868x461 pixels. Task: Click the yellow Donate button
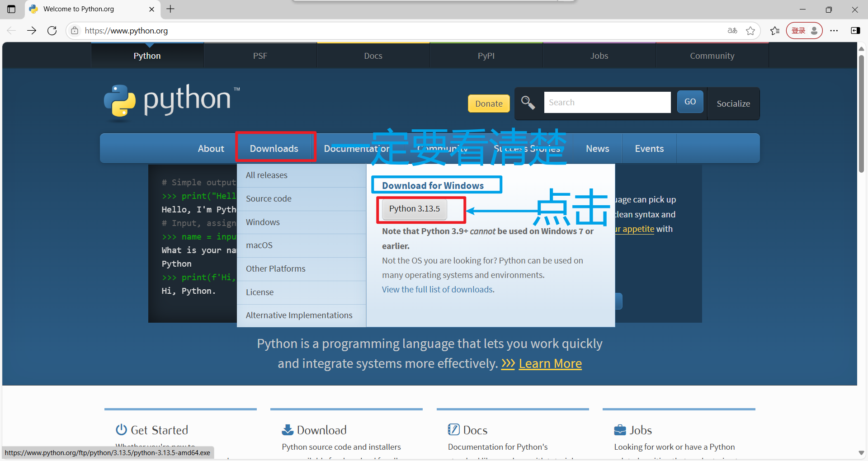point(489,103)
